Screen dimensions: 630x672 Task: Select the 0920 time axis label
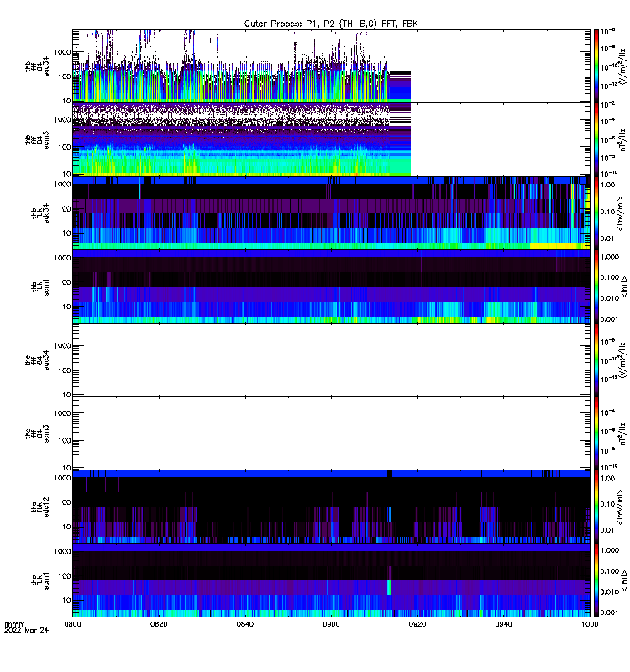click(417, 624)
